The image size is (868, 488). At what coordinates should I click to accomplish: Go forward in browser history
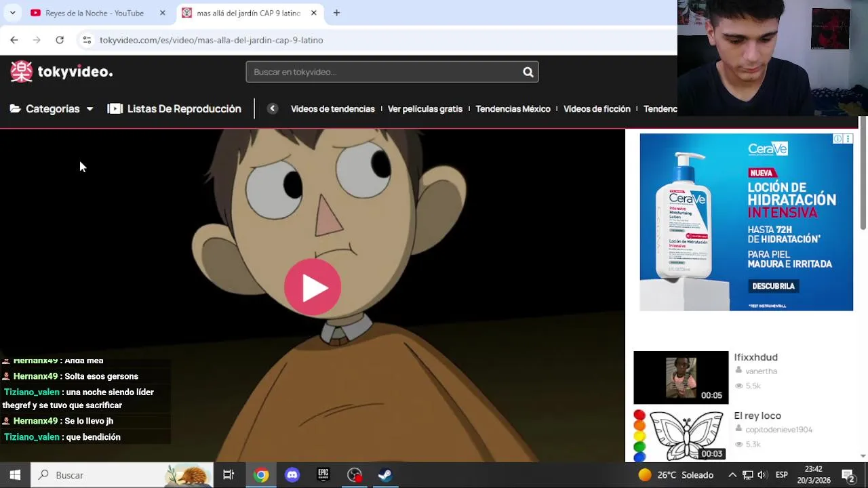point(37,40)
